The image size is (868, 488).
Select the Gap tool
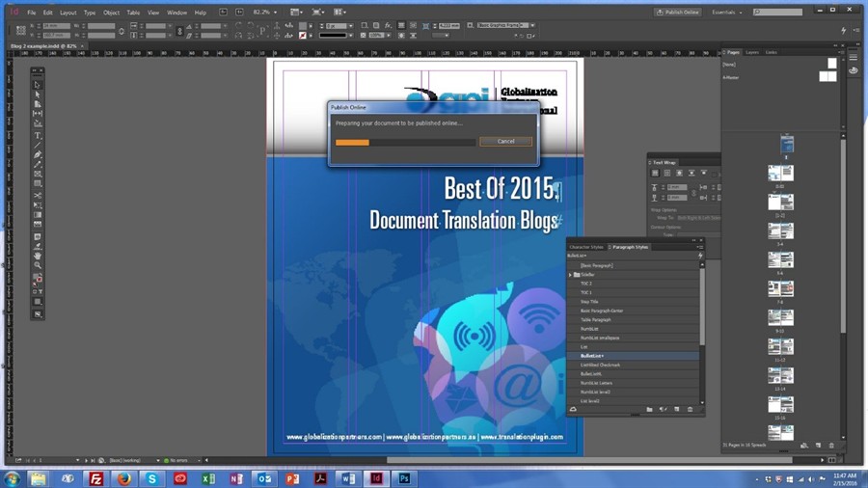coord(37,114)
